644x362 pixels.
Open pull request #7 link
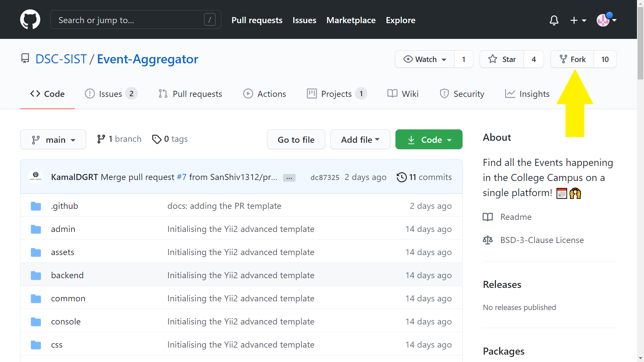[181, 177]
